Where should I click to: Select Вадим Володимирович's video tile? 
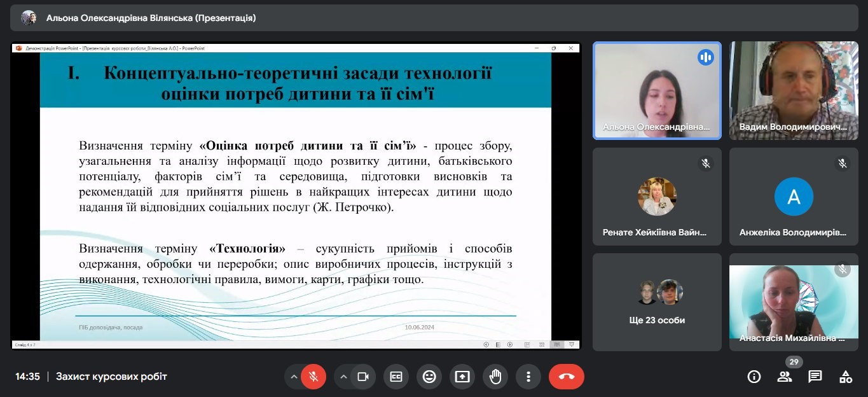[x=794, y=90]
